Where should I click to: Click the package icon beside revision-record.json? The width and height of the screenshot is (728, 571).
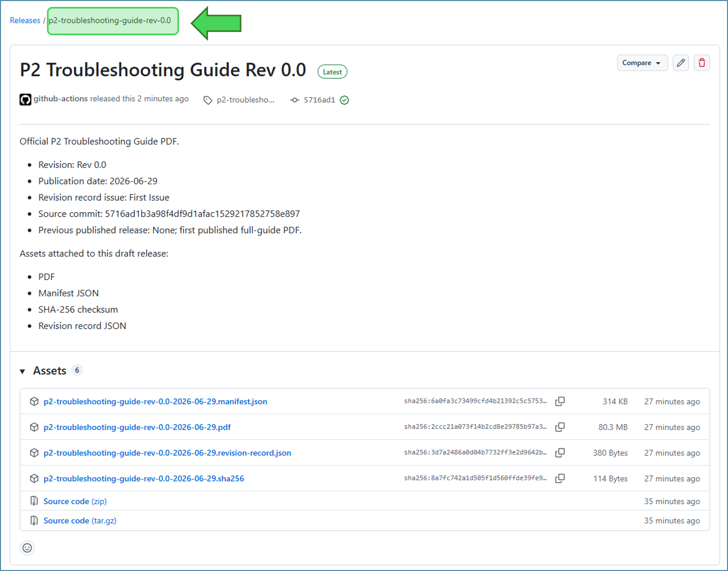pos(34,453)
